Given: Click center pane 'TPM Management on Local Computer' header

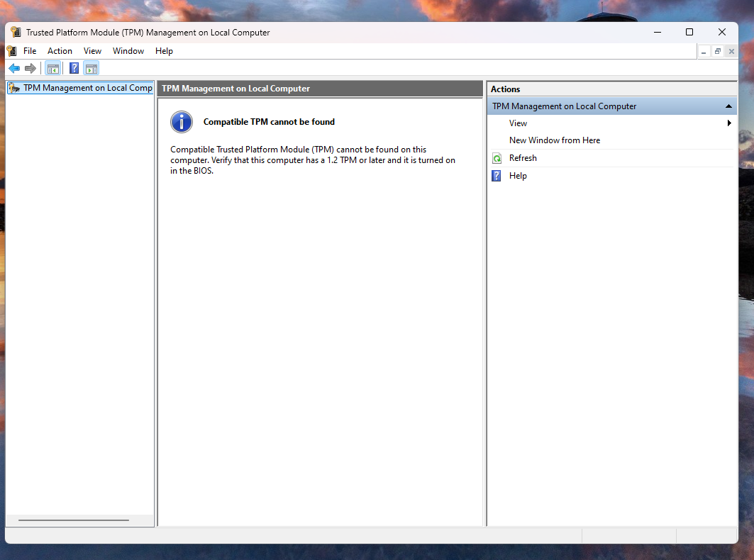Looking at the screenshot, I should pos(320,89).
